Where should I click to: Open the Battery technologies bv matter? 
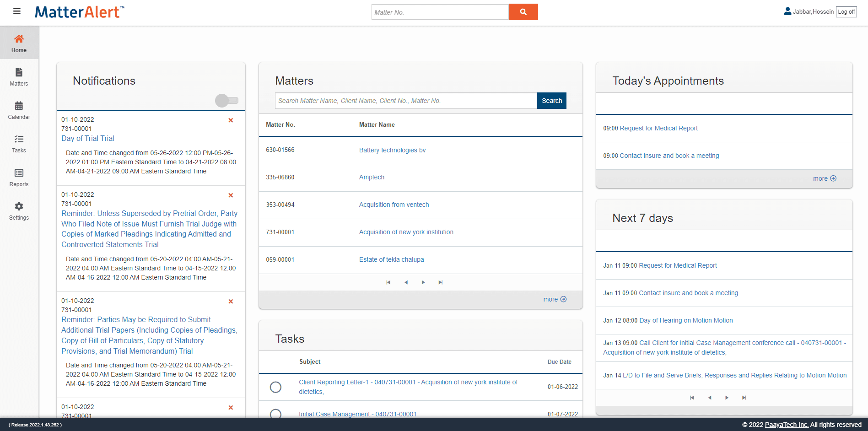coord(392,150)
